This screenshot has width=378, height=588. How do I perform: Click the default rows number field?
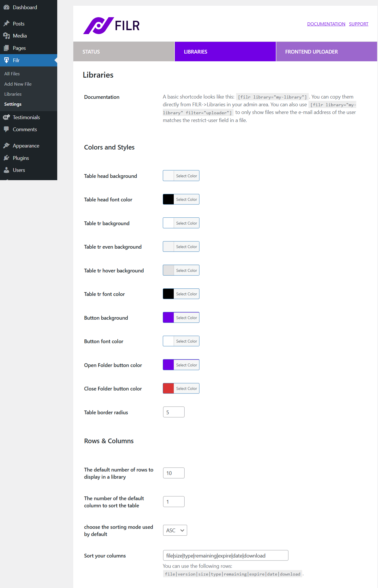point(174,473)
